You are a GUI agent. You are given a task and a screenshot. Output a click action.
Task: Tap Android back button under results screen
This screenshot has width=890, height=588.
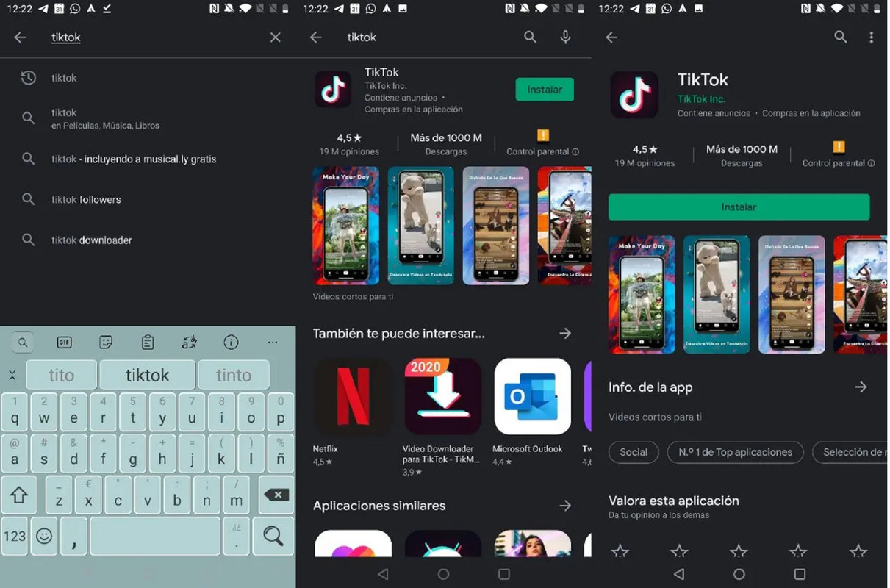point(382,574)
